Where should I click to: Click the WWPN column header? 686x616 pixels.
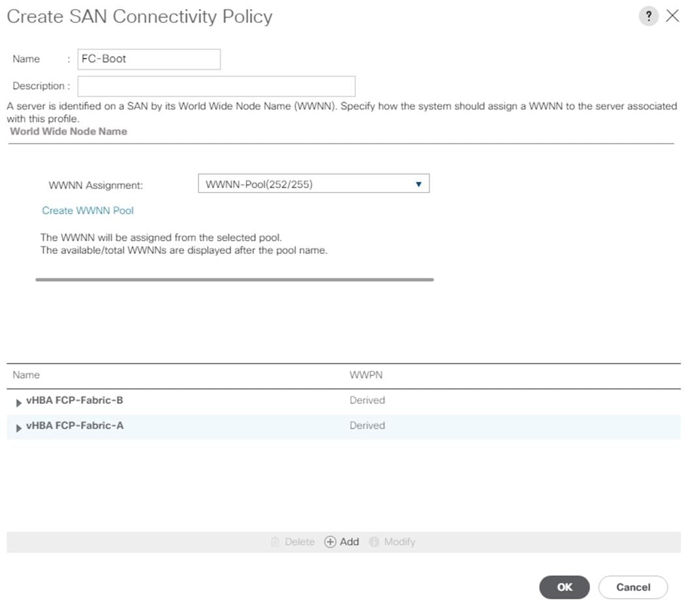366,375
